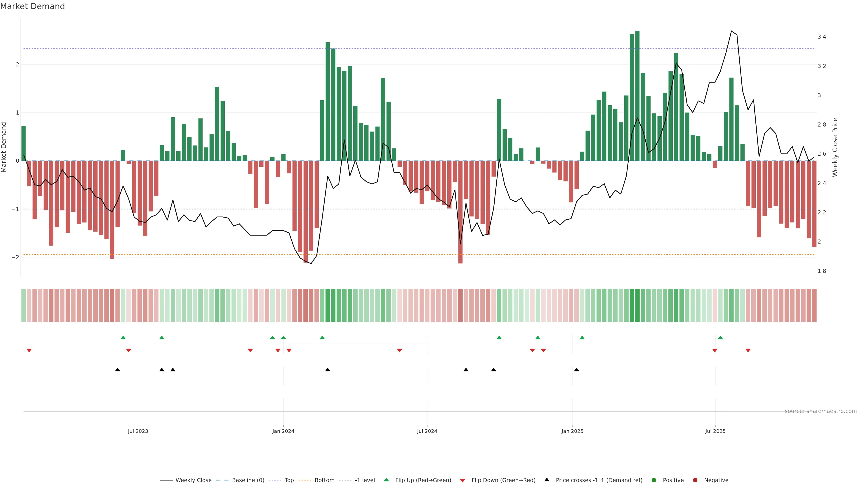The width and height of the screenshot is (868, 488).
Task: Click the Bottom orange dotted legend entry
Action: coord(324,480)
